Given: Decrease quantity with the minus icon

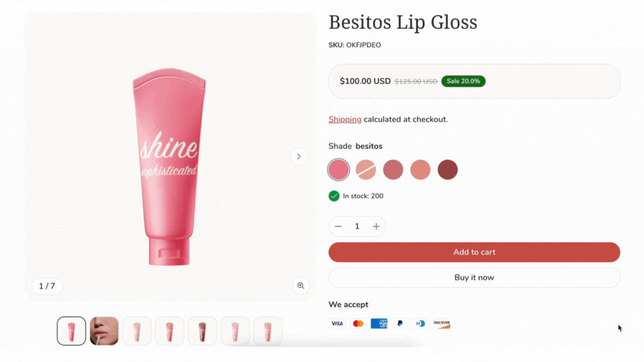Looking at the screenshot, I should point(338,227).
